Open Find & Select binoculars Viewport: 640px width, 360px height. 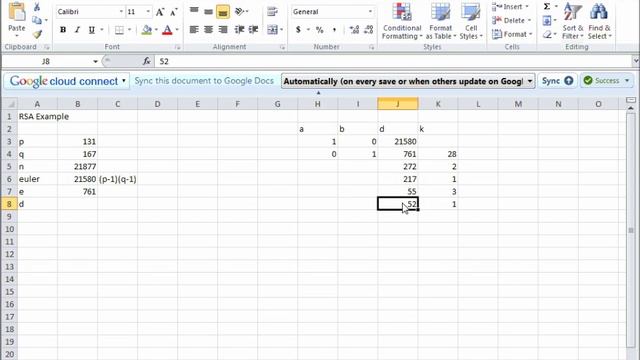pos(600,21)
